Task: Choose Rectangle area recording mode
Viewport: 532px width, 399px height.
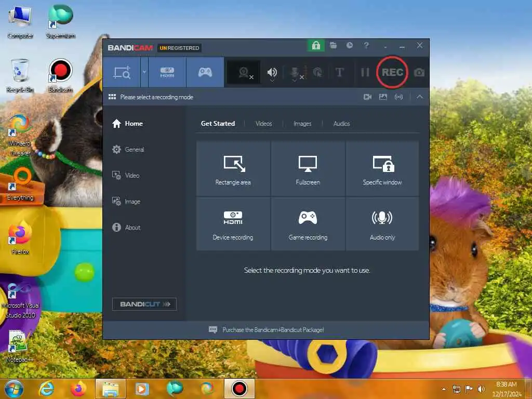Action: [233, 169]
